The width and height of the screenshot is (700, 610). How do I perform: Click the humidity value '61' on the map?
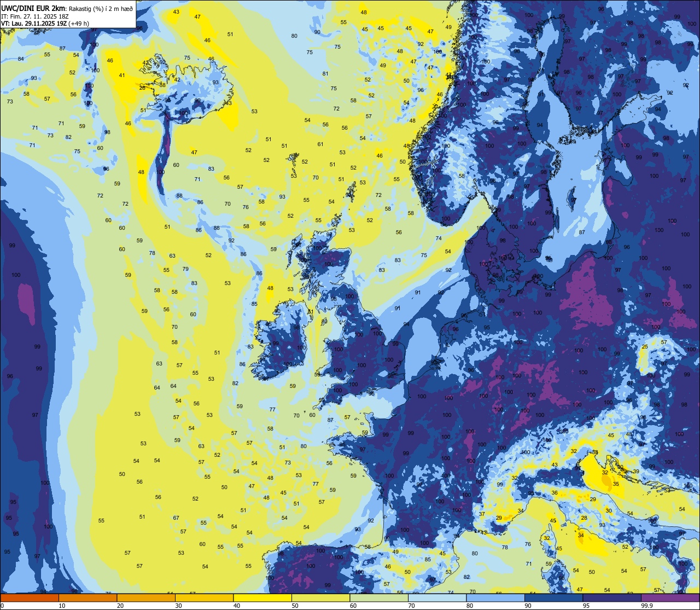pos(320,144)
